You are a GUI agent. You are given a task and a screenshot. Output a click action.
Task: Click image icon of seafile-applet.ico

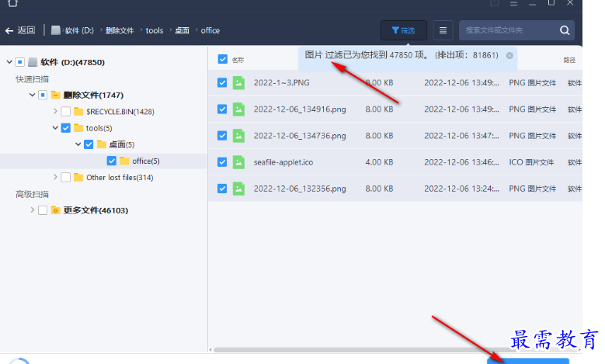(x=239, y=162)
